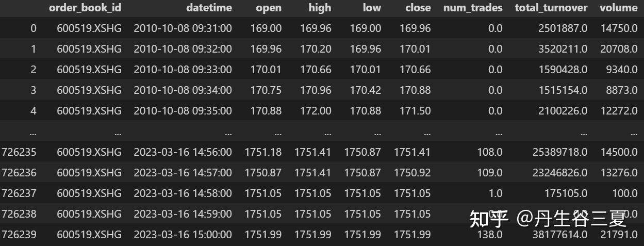Click the total_turnover value 25389718.0
This screenshot has height=246, width=644.
558,152
